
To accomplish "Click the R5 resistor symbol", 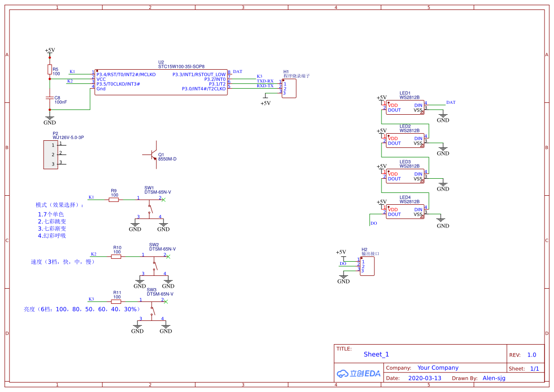I will [x=50, y=70].
